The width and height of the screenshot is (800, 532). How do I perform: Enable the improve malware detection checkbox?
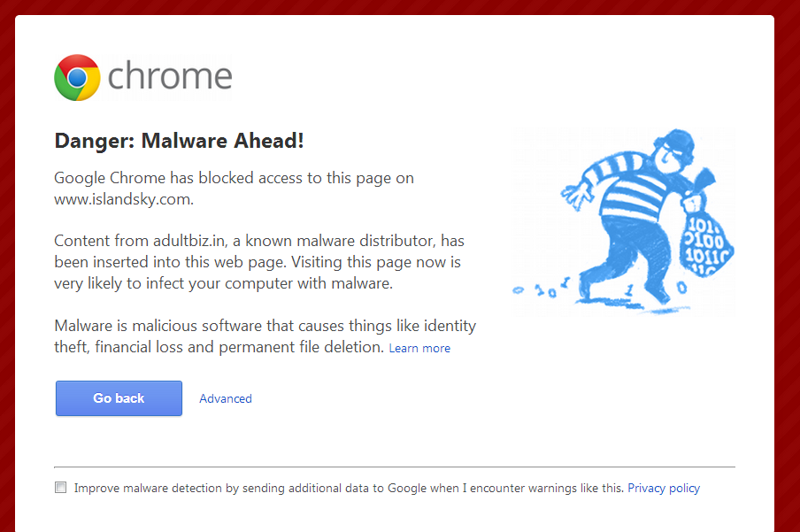click(x=61, y=488)
